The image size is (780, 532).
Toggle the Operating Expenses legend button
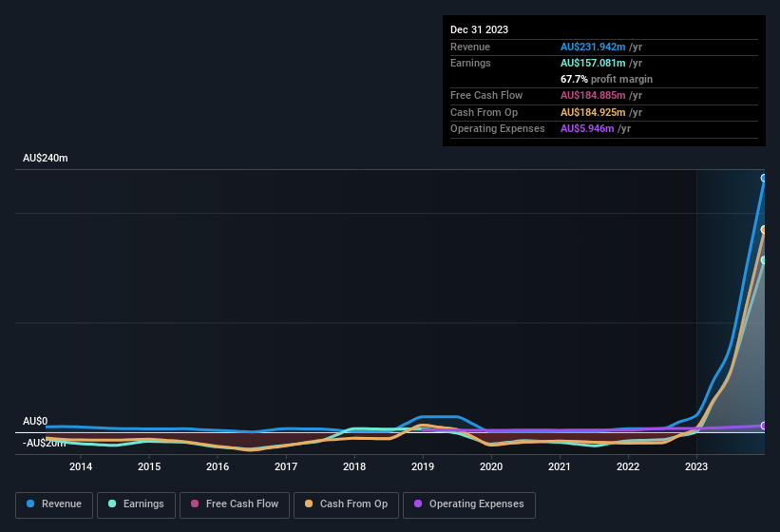coord(469,504)
